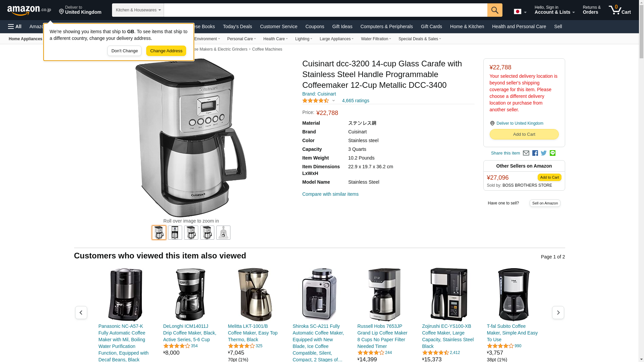Share this item via email icon
This screenshot has width=644, height=362.
tap(526, 153)
